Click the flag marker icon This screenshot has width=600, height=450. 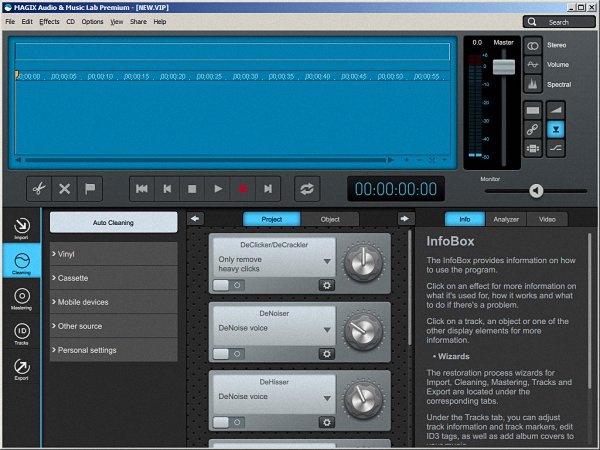coord(91,188)
